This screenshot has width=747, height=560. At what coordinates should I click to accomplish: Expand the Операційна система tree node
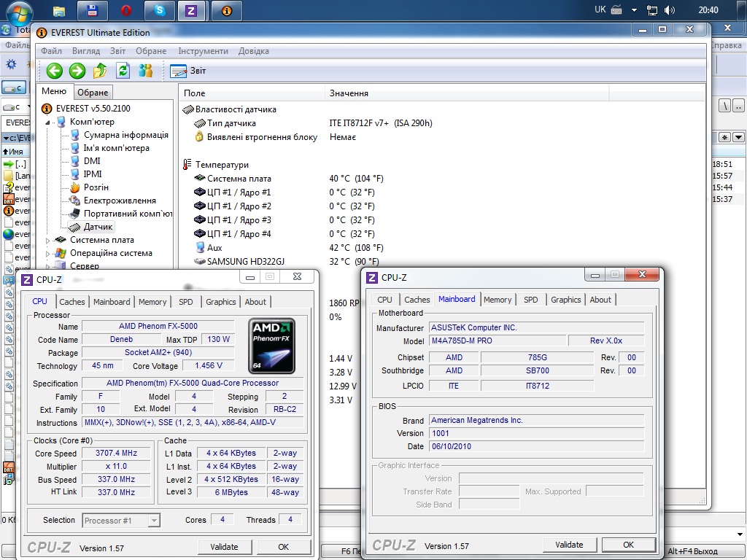coord(47,254)
